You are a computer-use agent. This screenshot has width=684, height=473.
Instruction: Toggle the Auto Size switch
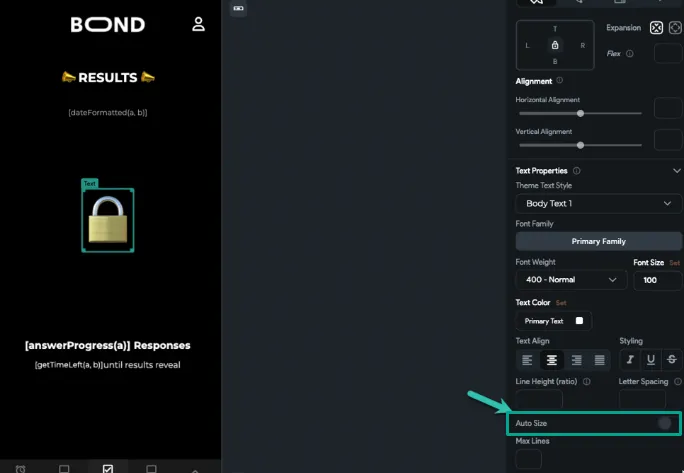click(x=664, y=423)
